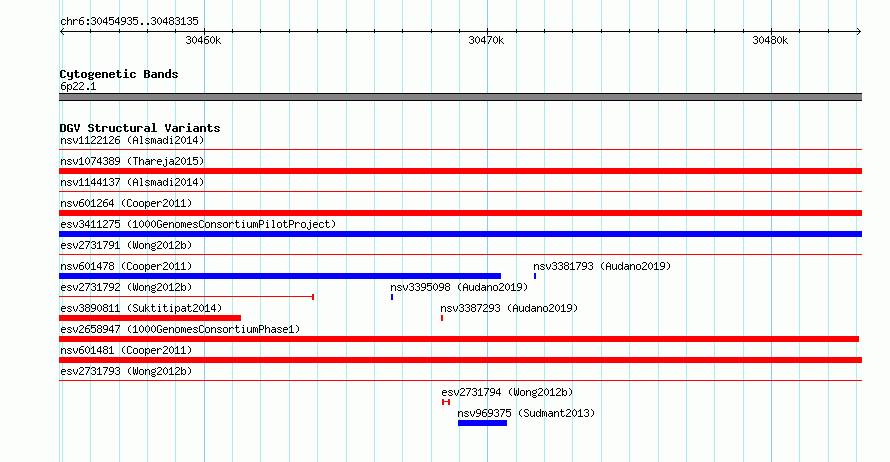Click the left arrowhead of the ruler
This screenshot has width=890, height=462.
coord(62,31)
